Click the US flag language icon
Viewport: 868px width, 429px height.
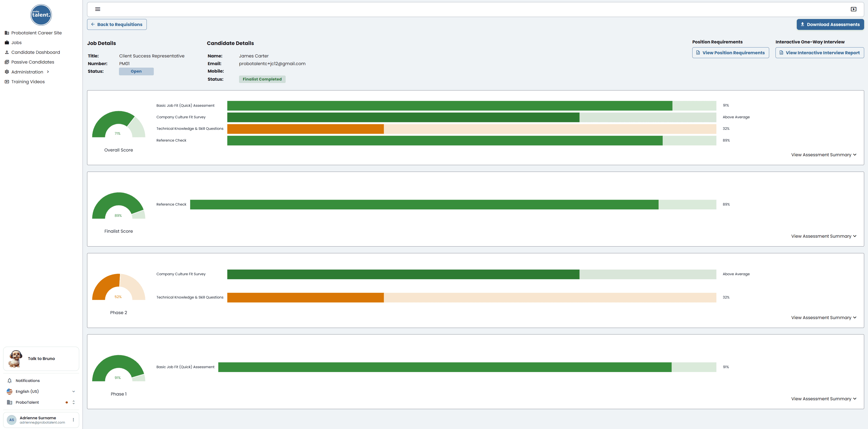coord(9,391)
